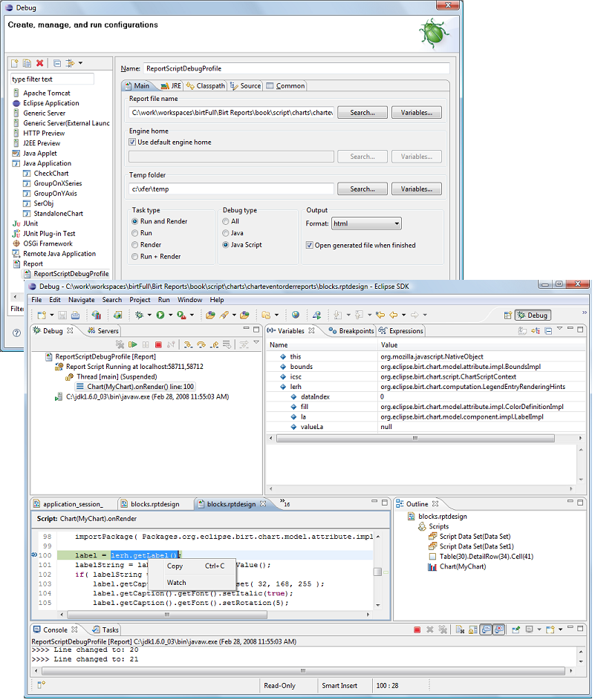Click the Step Over icon
This screenshot has height=700, width=595.
click(201, 344)
